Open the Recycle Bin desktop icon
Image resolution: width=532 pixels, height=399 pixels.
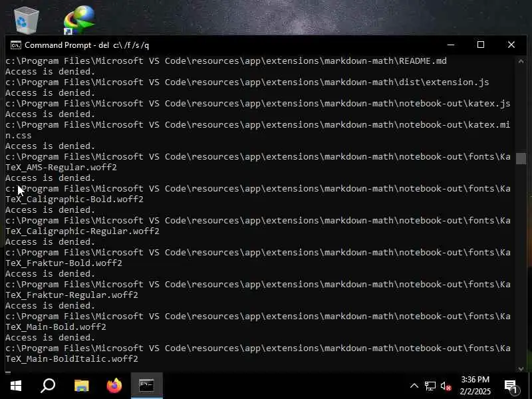click(x=27, y=20)
